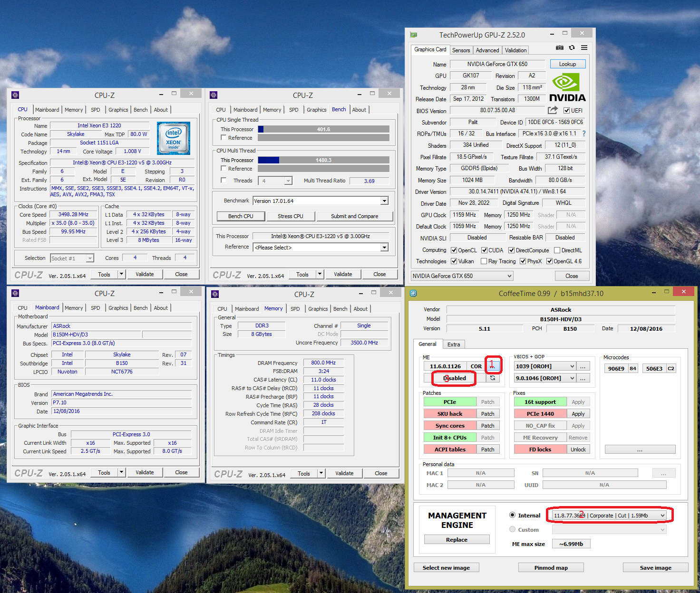Viewport: 700px width, 593px height.
Task: Select the Internal radio button in CoffeeTime
Action: pyautogui.click(x=513, y=515)
